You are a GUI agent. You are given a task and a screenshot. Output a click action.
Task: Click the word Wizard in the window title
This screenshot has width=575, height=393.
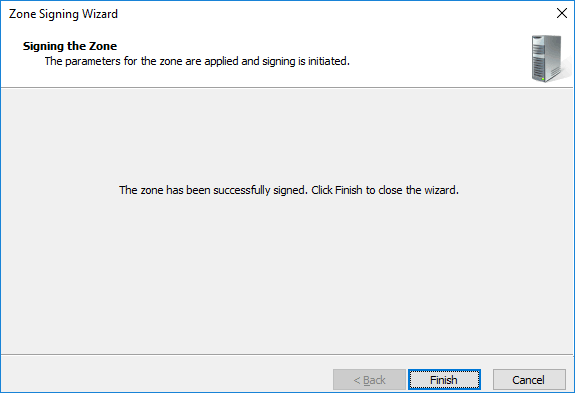100,14
